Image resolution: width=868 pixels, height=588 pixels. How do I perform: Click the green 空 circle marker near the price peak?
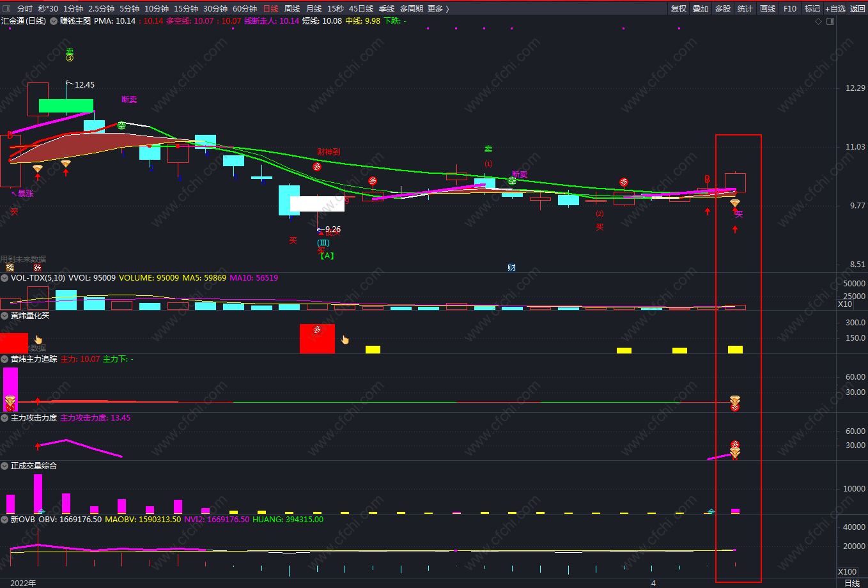tap(121, 125)
